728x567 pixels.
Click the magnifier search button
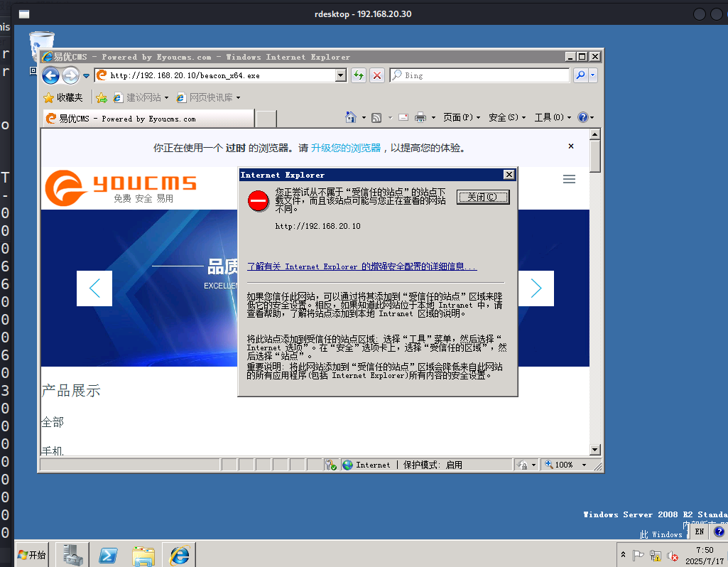pos(580,75)
